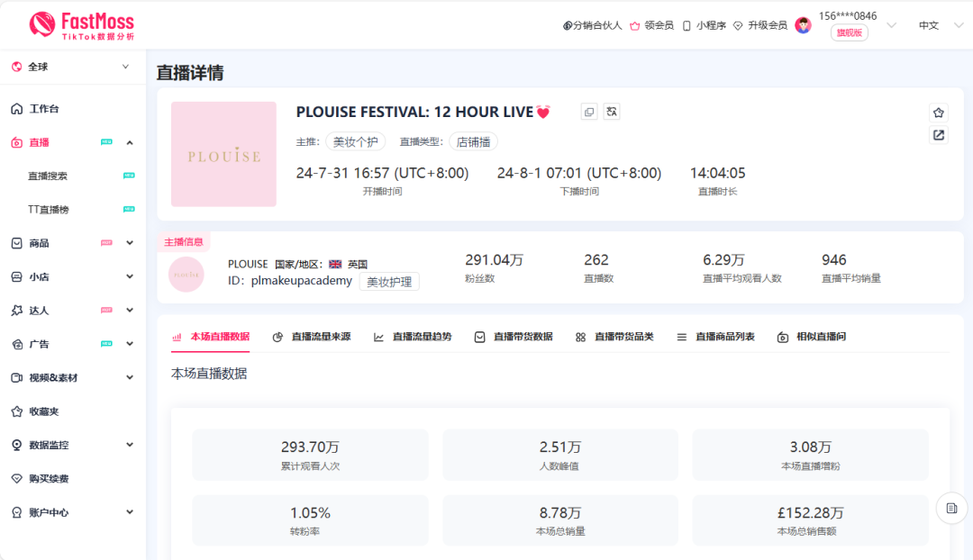Switch to the 直播商品列表 tab

(x=715, y=337)
